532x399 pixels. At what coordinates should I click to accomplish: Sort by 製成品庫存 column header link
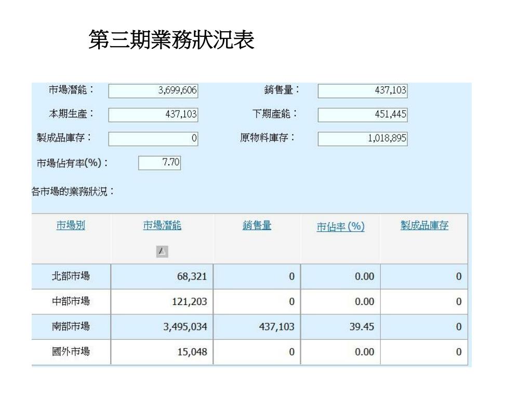(x=424, y=225)
